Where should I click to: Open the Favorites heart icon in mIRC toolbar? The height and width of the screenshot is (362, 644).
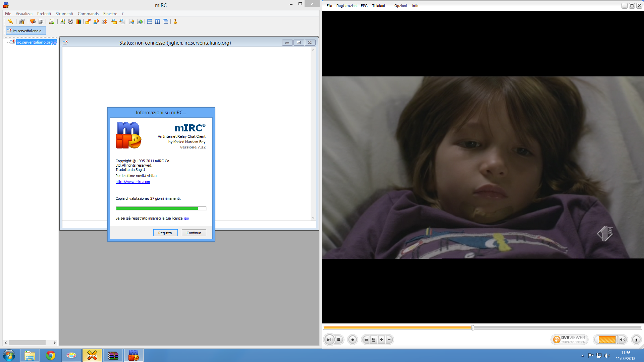[x=33, y=21]
